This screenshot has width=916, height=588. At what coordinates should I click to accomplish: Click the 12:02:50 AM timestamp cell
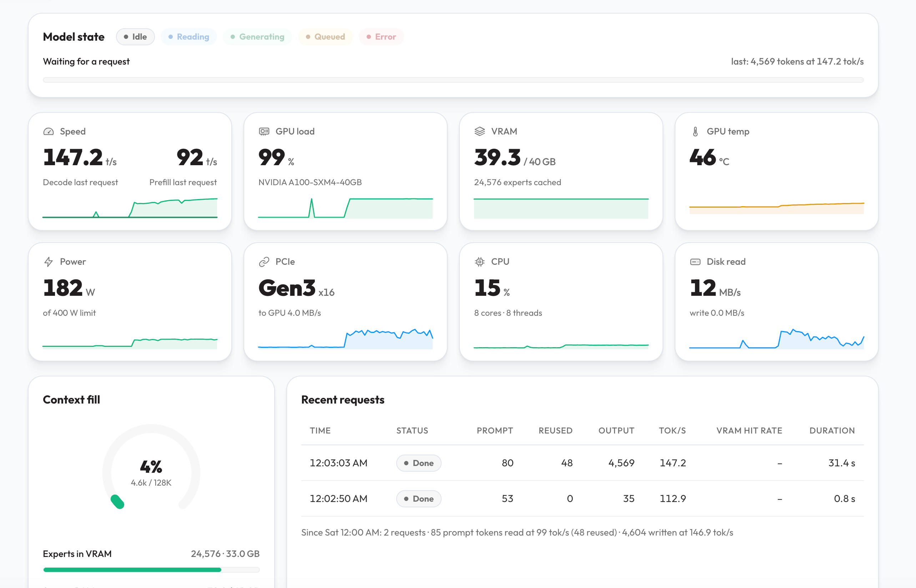338,499
